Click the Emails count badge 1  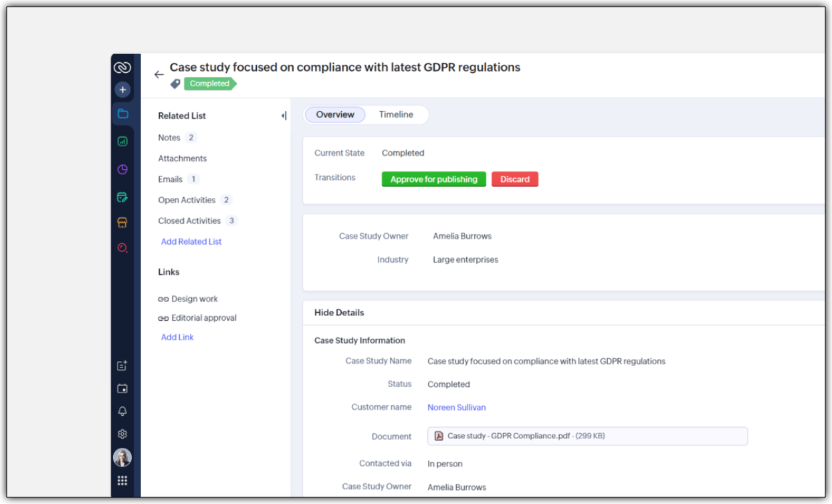tap(193, 179)
